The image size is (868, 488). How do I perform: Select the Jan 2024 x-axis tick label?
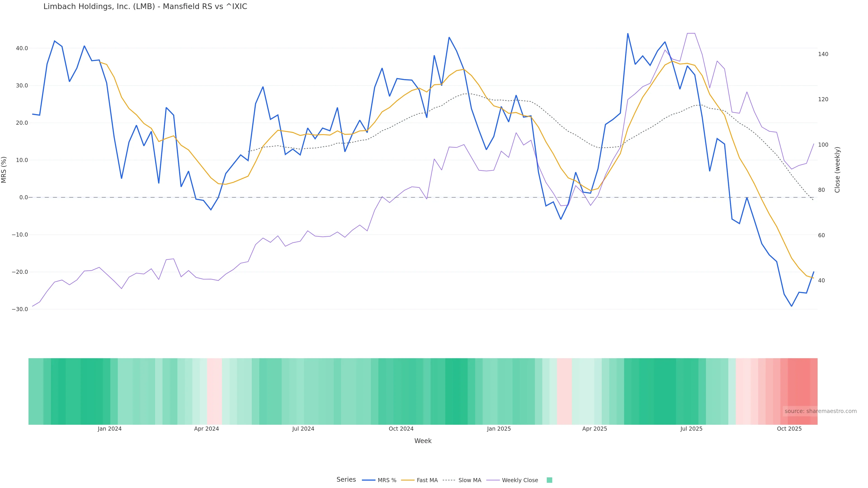[109, 429]
